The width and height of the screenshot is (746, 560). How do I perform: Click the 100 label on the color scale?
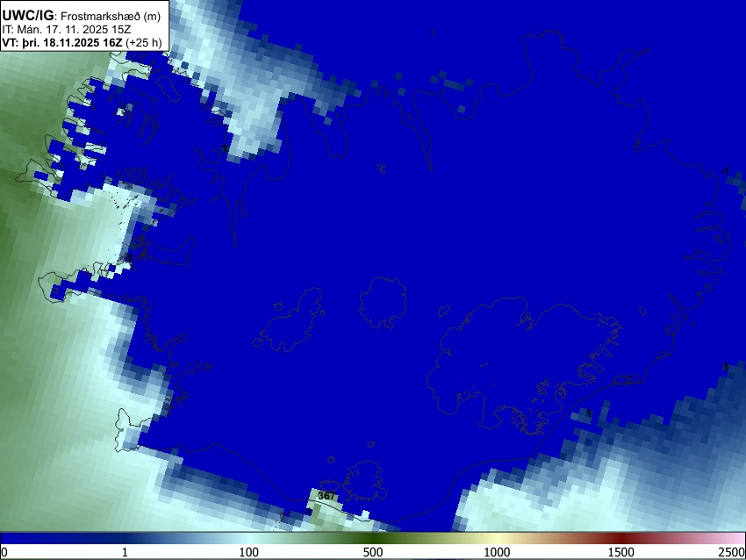[x=249, y=552]
